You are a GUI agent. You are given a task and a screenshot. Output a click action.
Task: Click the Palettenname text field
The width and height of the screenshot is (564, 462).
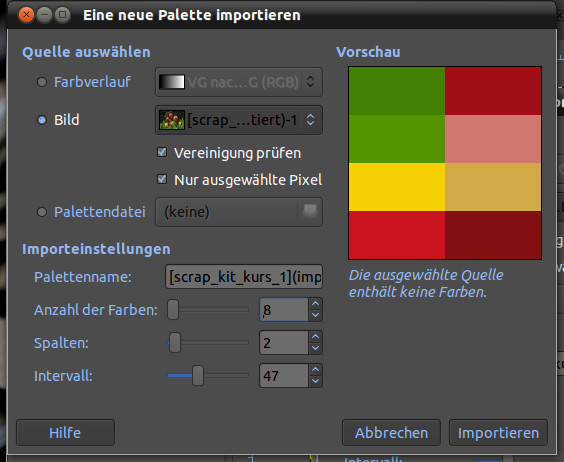click(x=244, y=277)
